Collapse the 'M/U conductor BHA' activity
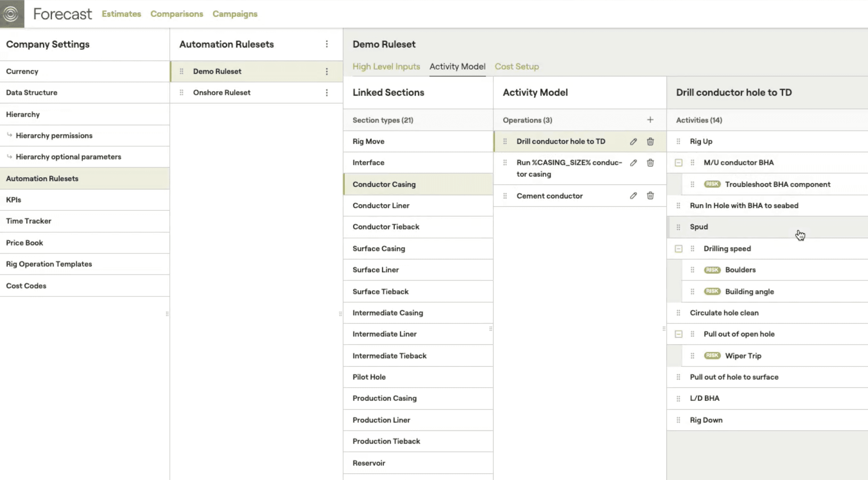Image resolution: width=868 pixels, height=480 pixels. click(678, 163)
